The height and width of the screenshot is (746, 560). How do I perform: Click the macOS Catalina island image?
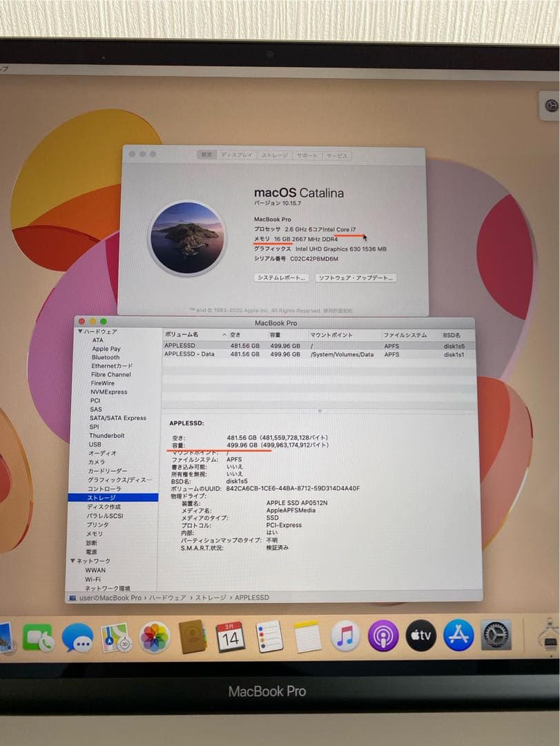[187, 238]
